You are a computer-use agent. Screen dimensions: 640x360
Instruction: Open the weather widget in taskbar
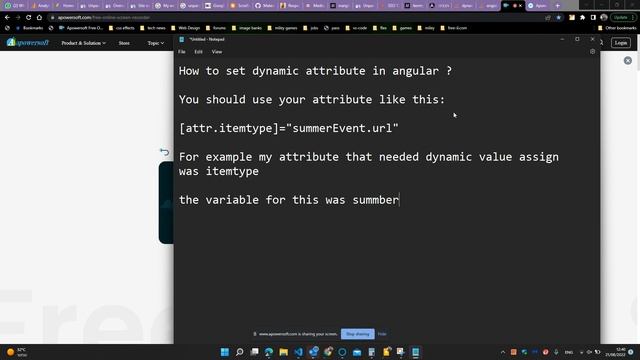(x=16, y=352)
